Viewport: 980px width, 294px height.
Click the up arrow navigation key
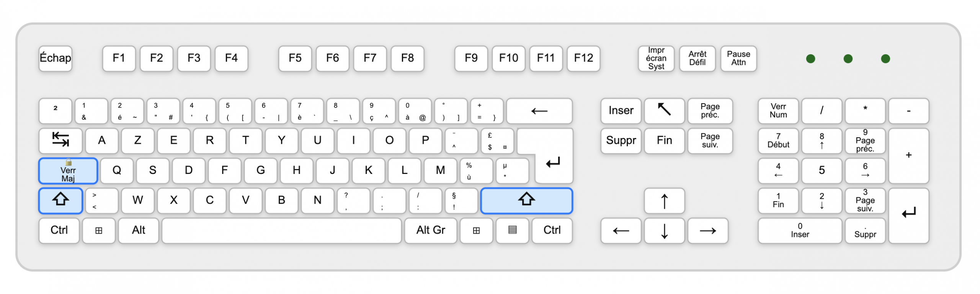coord(664,201)
